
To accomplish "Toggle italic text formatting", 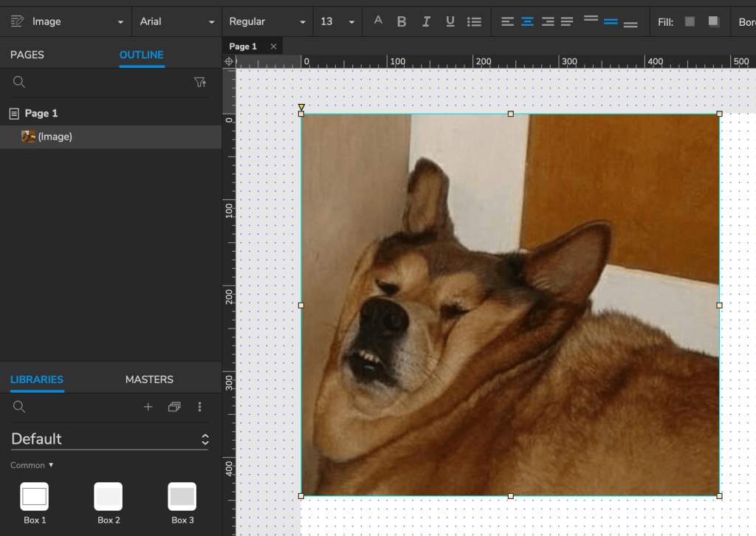I will coord(426,22).
